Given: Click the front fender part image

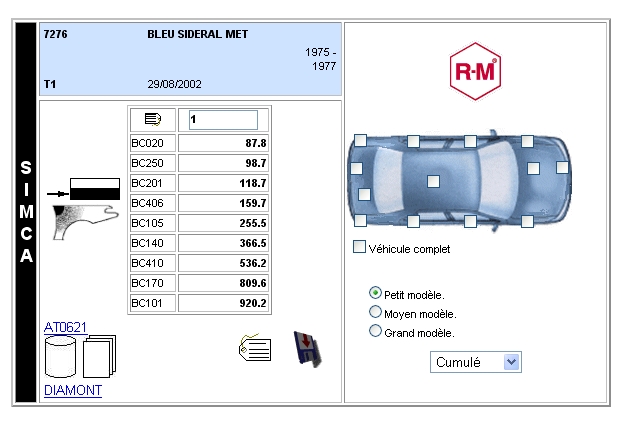Looking at the screenshot, I should pos(85,222).
